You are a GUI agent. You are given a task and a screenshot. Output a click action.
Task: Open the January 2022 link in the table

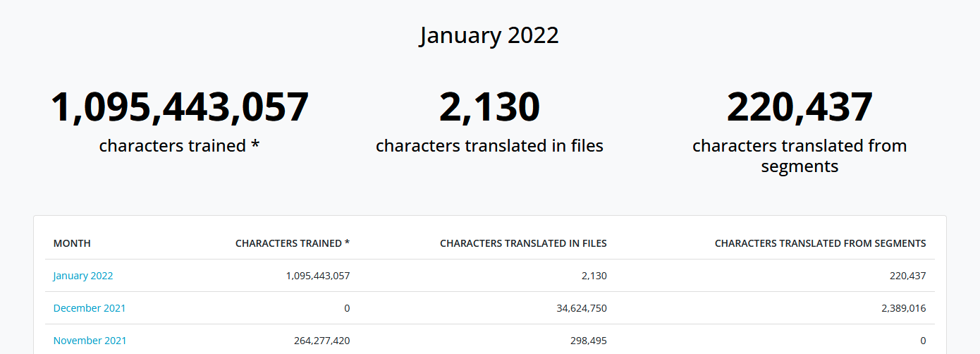(x=83, y=276)
